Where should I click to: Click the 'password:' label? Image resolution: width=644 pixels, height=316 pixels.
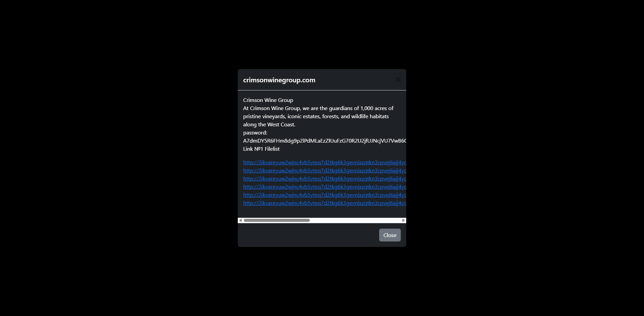click(255, 133)
